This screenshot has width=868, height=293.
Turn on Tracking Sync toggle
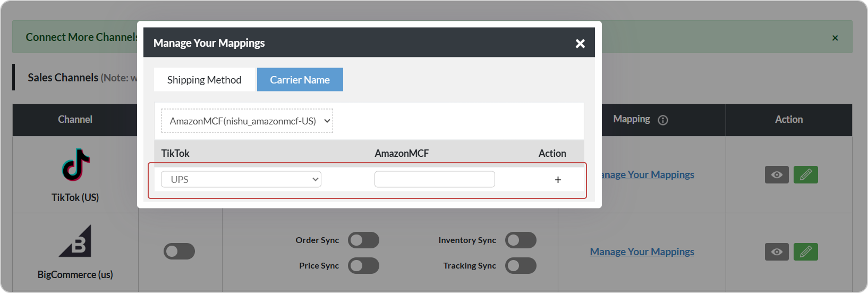(x=521, y=266)
